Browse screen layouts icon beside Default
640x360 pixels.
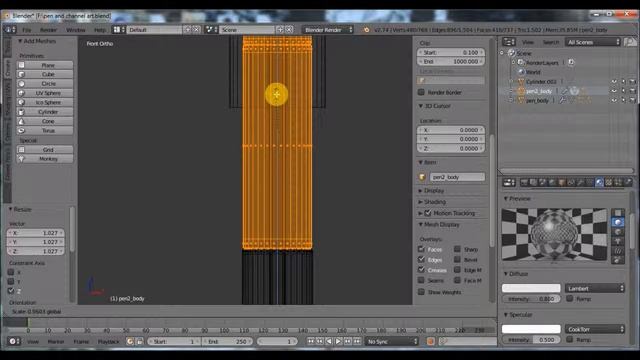pyautogui.click(x=119, y=30)
